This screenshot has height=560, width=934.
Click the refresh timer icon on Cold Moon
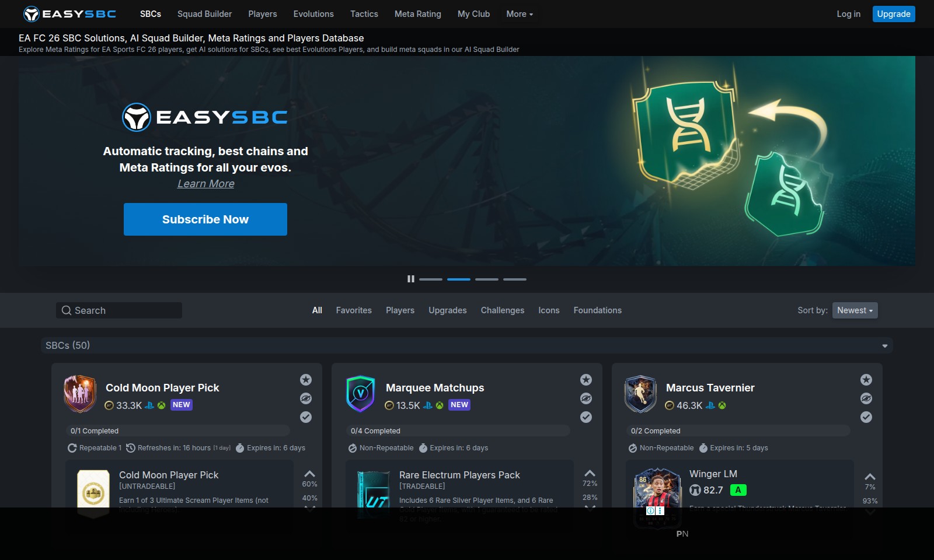pos(131,448)
